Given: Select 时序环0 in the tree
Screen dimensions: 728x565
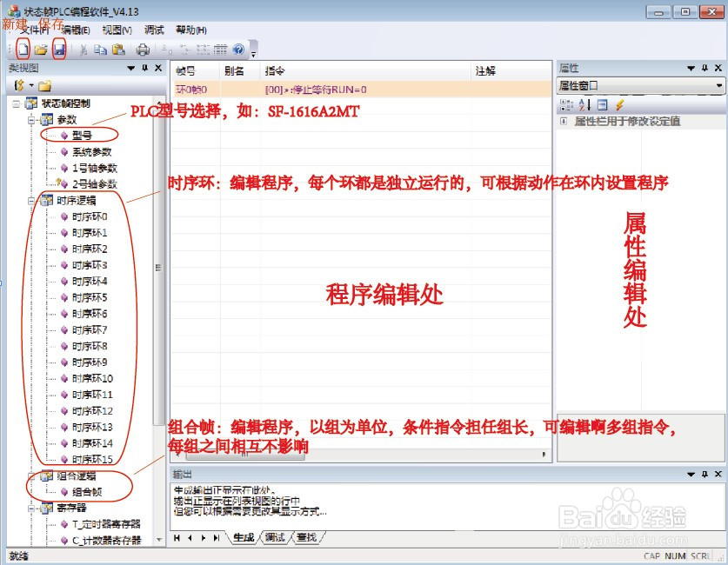Looking at the screenshot, I should pyautogui.click(x=90, y=216).
